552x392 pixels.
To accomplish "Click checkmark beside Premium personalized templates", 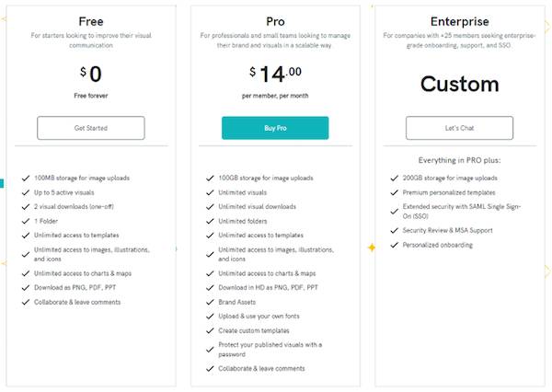I will click(x=394, y=192).
